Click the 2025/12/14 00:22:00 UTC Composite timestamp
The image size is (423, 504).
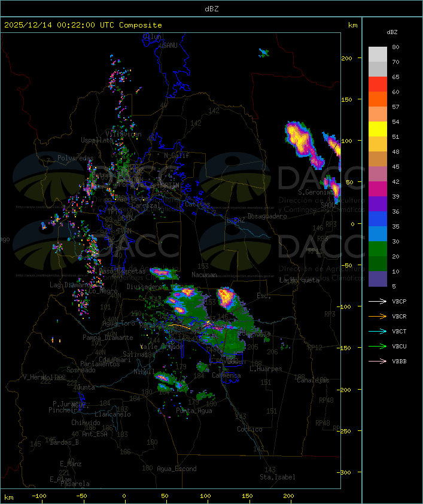coord(83,25)
